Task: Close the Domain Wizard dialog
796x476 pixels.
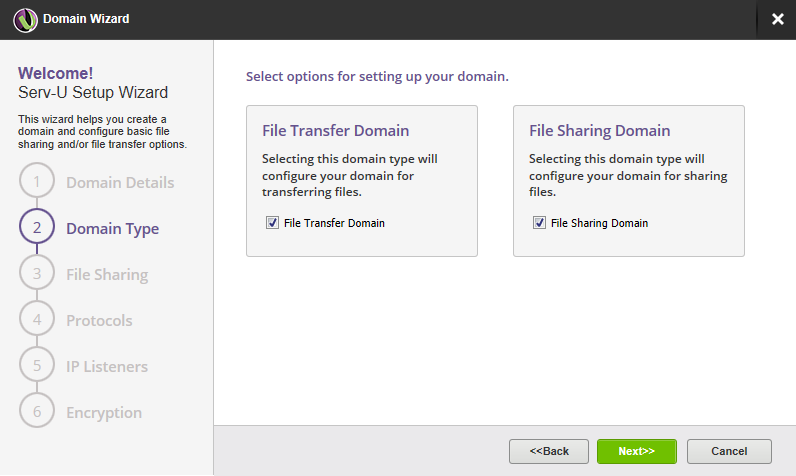Action: click(777, 19)
